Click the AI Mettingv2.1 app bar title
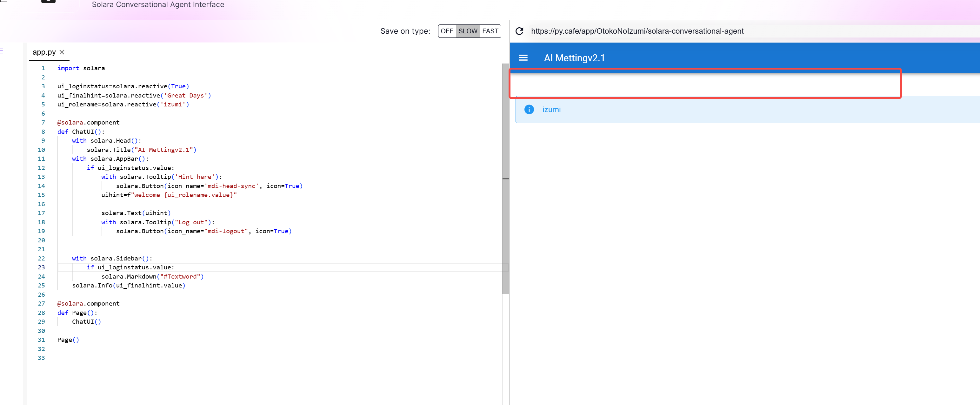Image resolution: width=980 pixels, height=405 pixels. [x=575, y=58]
